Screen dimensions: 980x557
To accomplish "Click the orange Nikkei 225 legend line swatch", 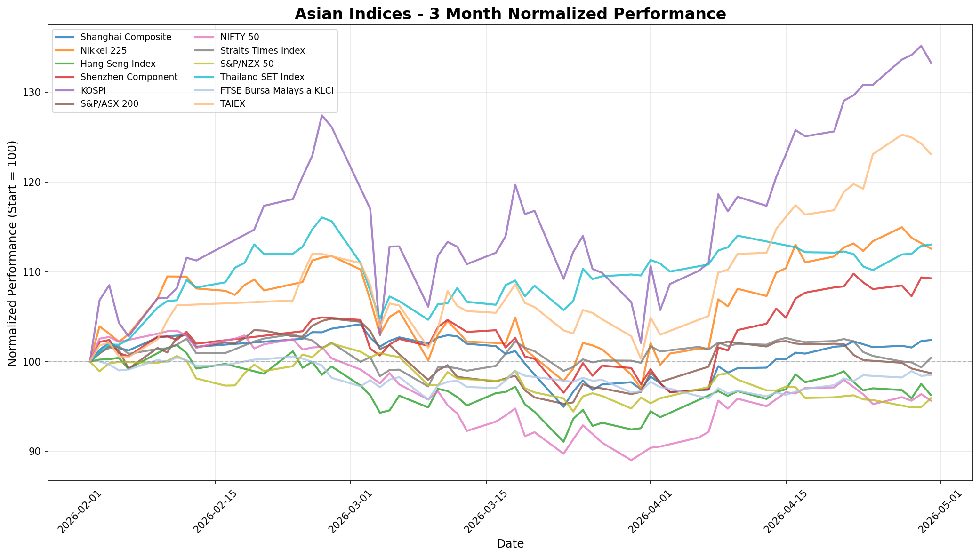I will pyautogui.click(x=65, y=50).
